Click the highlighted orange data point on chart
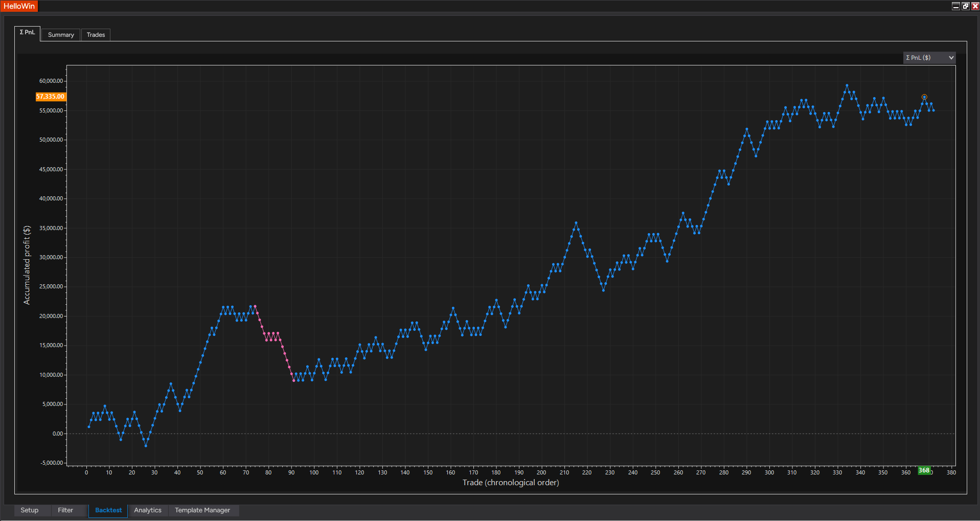This screenshot has width=980, height=521. 924,97
